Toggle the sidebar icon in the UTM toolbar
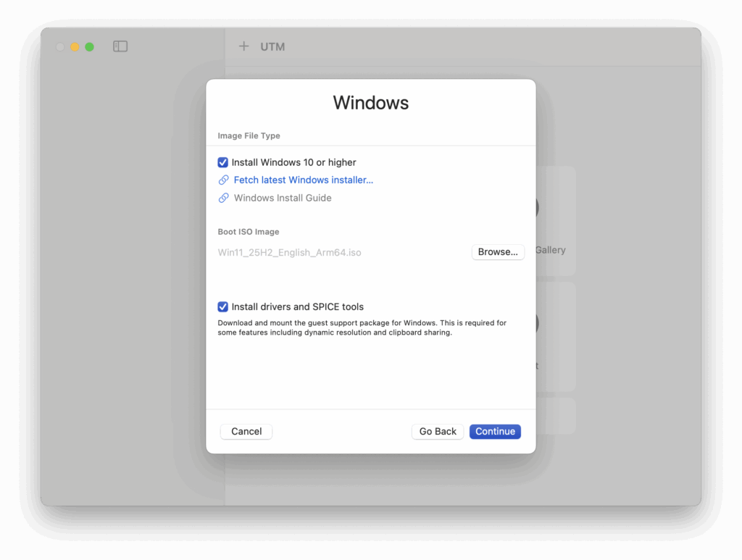The width and height of the screenshot is (742, 560). click(120, 46)
